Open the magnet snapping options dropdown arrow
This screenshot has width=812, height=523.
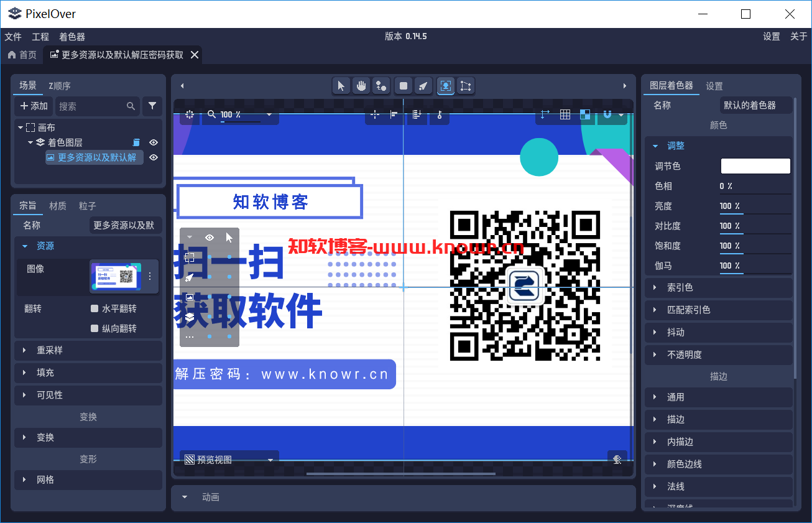tap(621, 114)
